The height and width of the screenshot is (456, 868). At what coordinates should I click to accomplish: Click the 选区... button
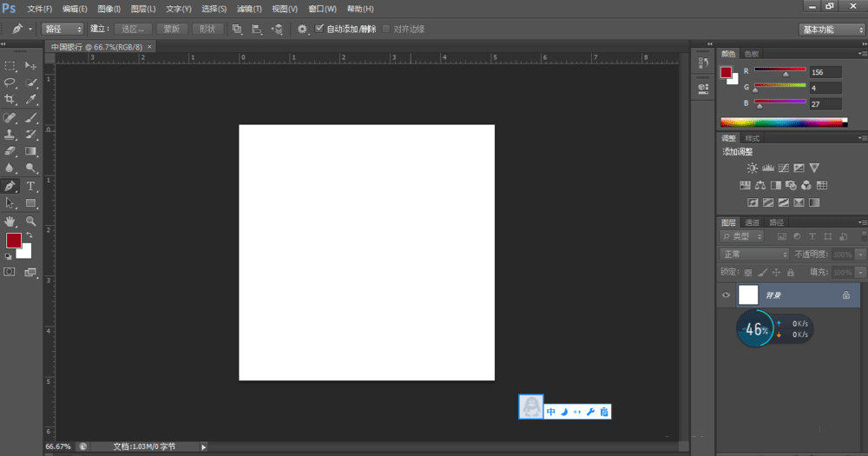point(133,29)
